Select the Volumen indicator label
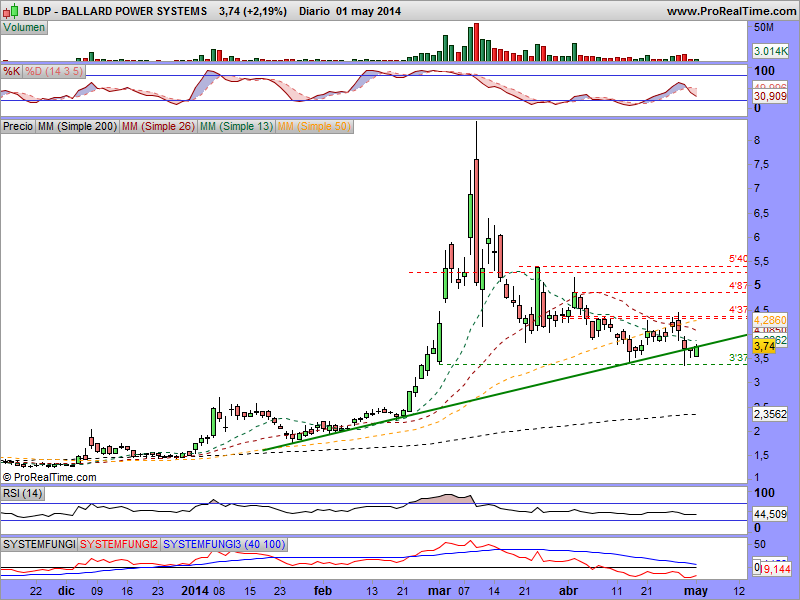The image size is (800, 600). (x=24, y=28)
